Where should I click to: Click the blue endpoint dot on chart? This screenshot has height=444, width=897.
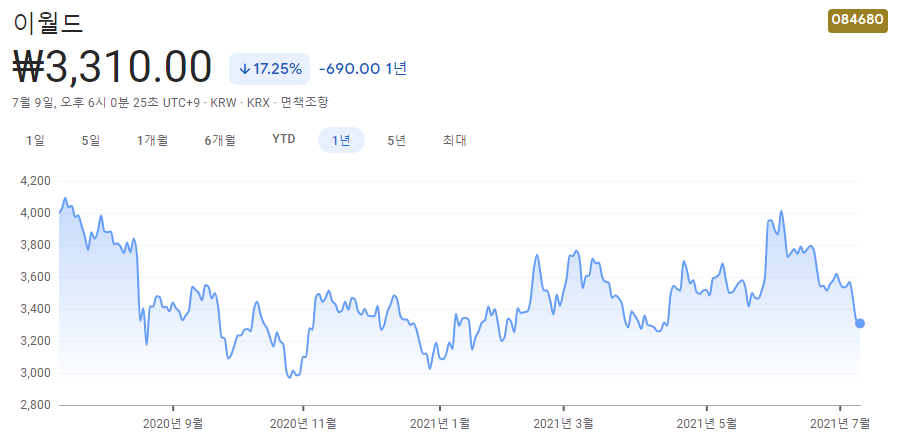860,323
